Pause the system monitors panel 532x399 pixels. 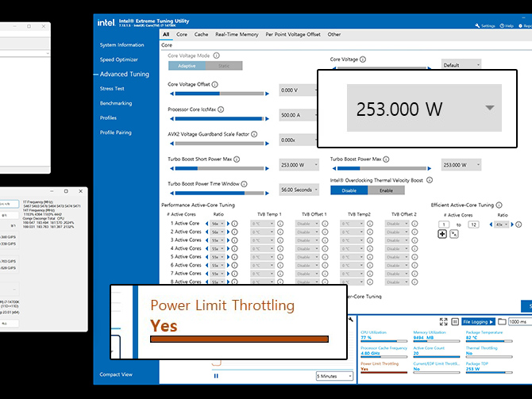pos(455,322)
